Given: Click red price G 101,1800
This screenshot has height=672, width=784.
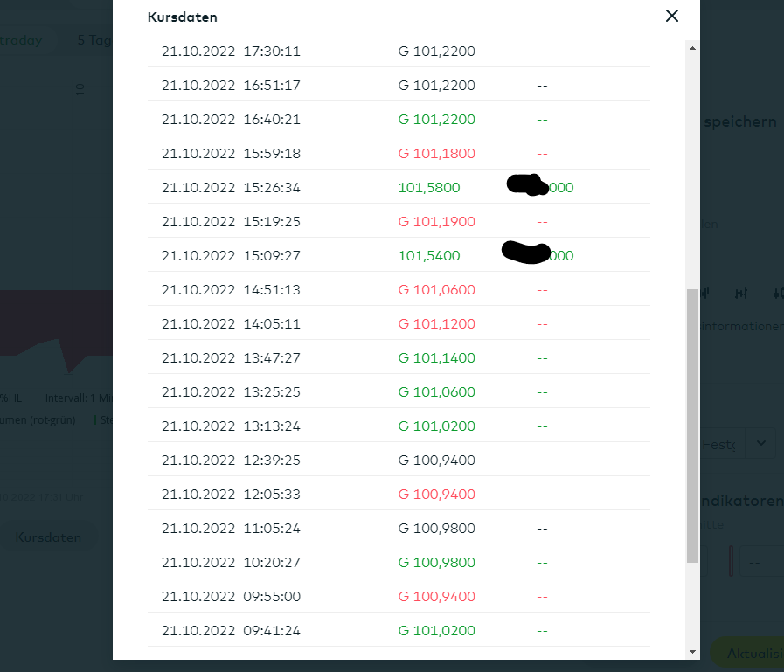Looking at the screenshot, I should [436, 154].
